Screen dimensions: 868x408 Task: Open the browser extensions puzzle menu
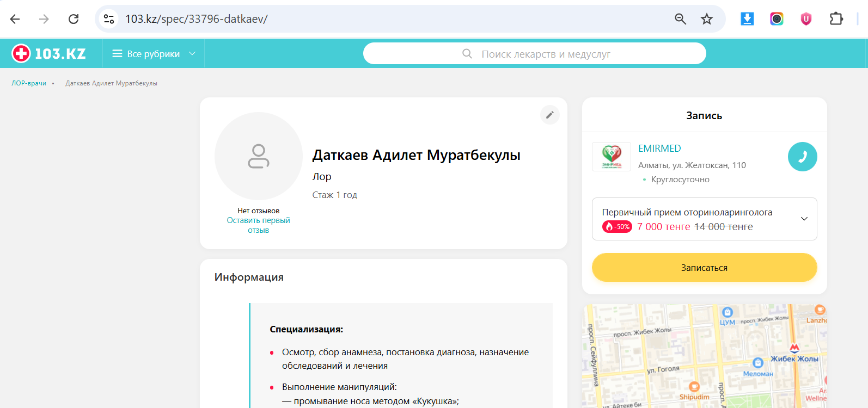[836, 19]
